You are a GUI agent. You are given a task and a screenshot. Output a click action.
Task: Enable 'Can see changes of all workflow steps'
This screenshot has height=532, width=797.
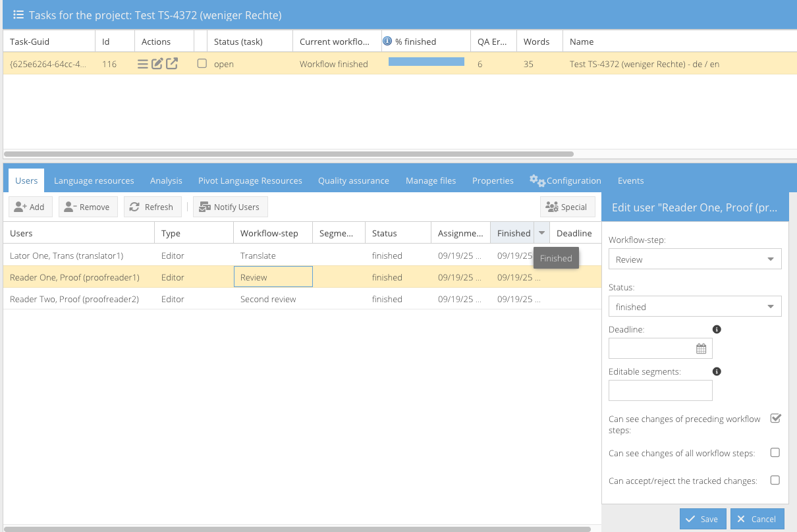[775, 453]
